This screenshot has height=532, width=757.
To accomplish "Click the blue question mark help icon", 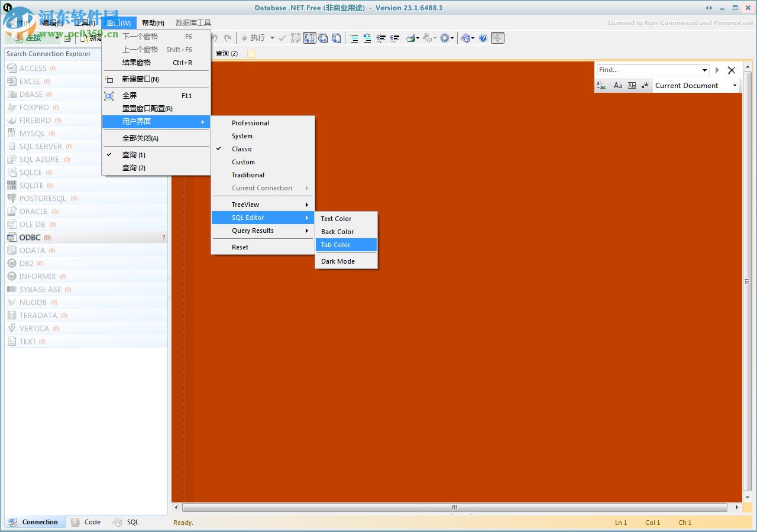I will 483,38.
